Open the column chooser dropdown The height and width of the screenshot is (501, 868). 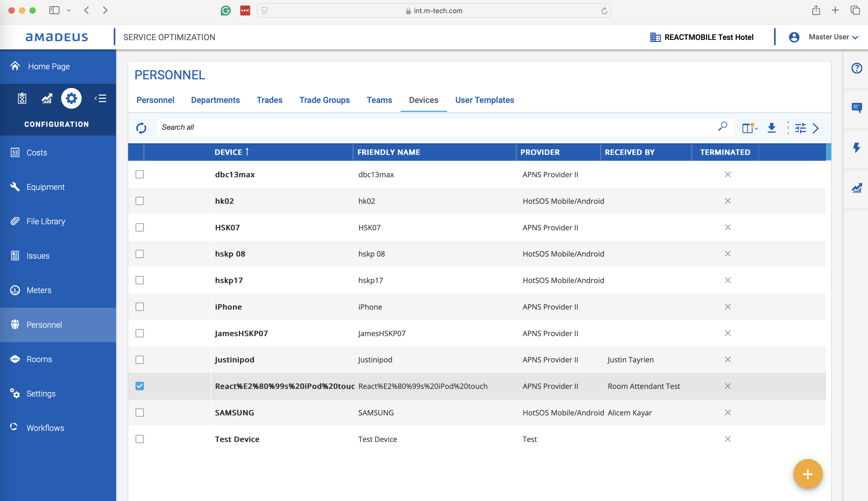coord(750,128)
